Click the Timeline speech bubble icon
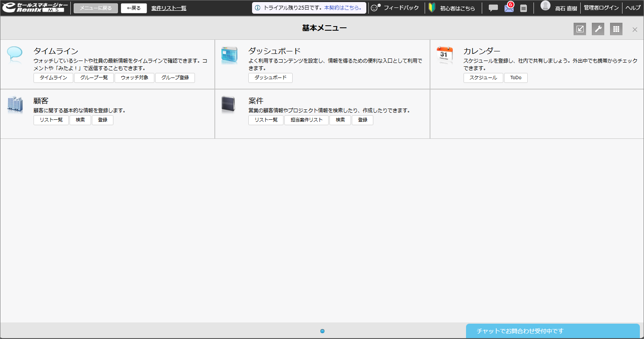Screen dimensions: 644x339 tap(15, 55)
